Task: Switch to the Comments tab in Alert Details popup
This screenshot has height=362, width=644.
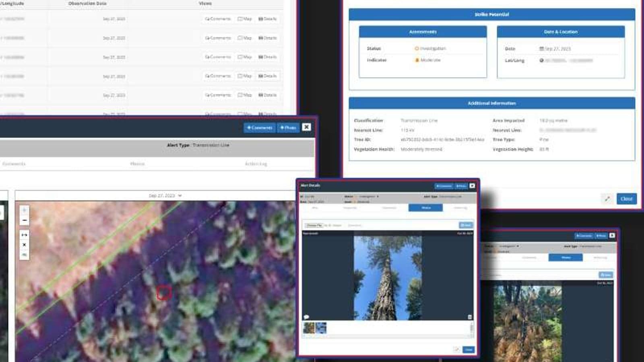Action: 389,208
